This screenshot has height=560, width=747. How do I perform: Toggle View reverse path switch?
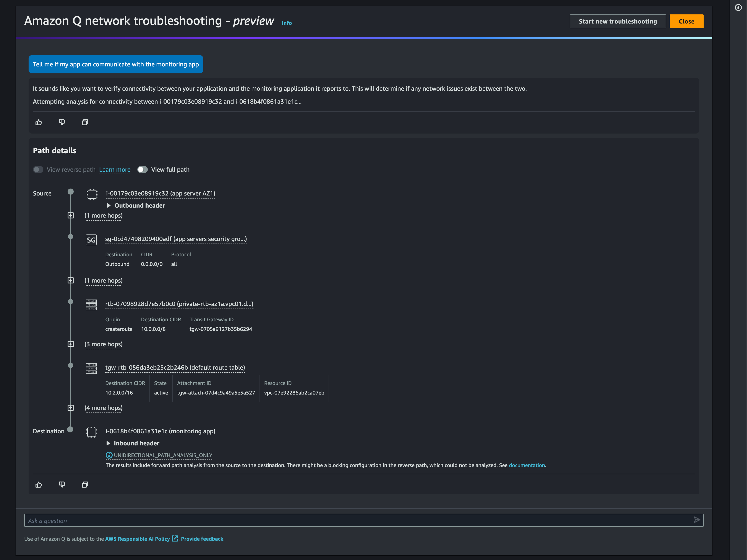(38, 170)
